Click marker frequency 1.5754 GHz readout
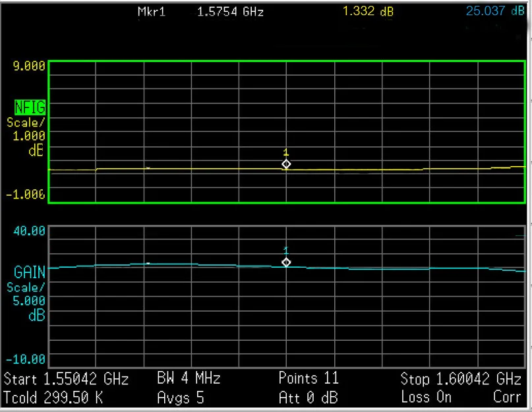 pyautogui.click(x=231, y=12)
